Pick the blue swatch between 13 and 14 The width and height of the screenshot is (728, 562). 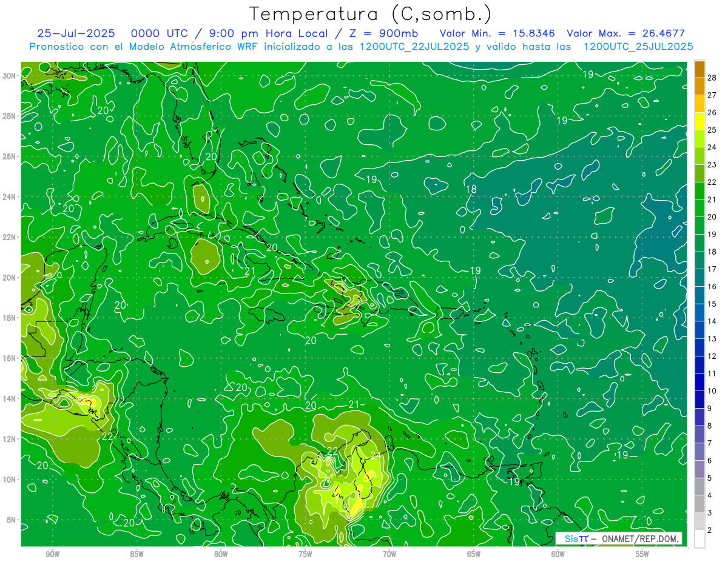(699, 330)
